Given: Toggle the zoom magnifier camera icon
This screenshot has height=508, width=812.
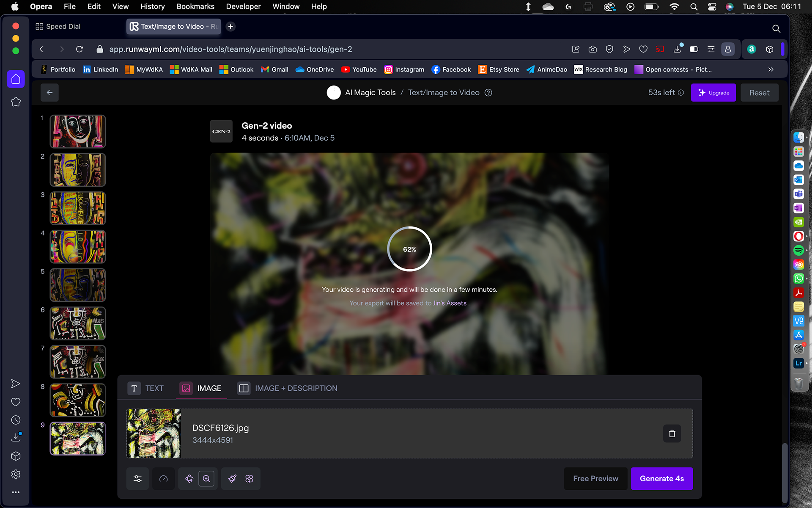Looking at the screenshot, I should 206,479.
